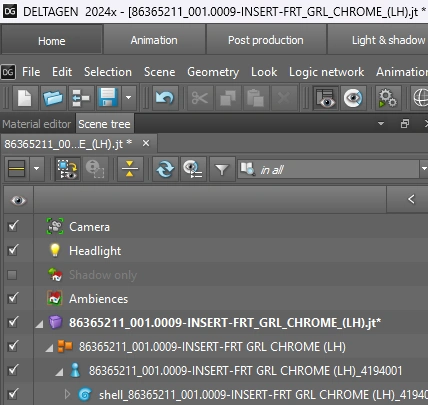Click the New document icon
The image size is (428, 405).
(x=25, y=98)
